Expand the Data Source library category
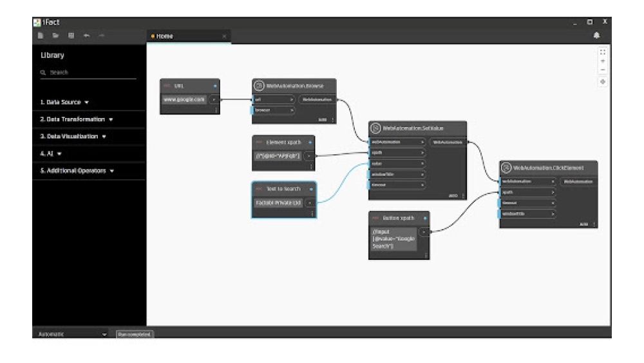The height and width of the screenshot is (363, 644). 64,103
